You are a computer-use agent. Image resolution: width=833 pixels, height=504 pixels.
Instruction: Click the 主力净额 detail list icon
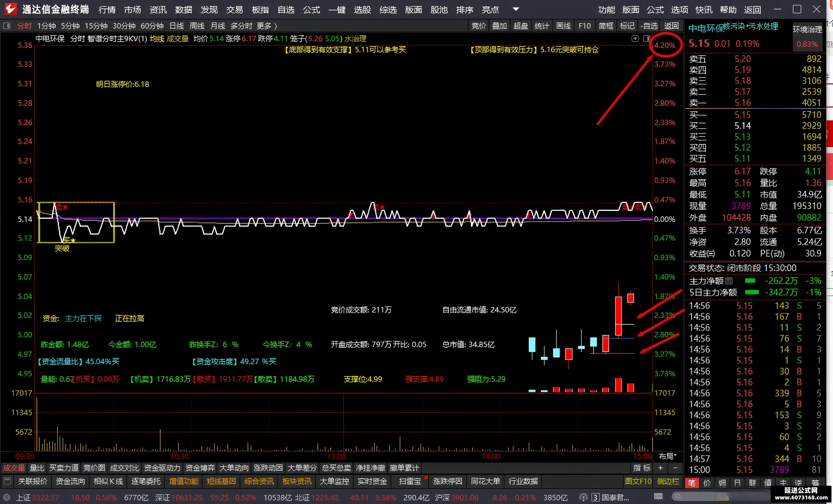(729, 281)
